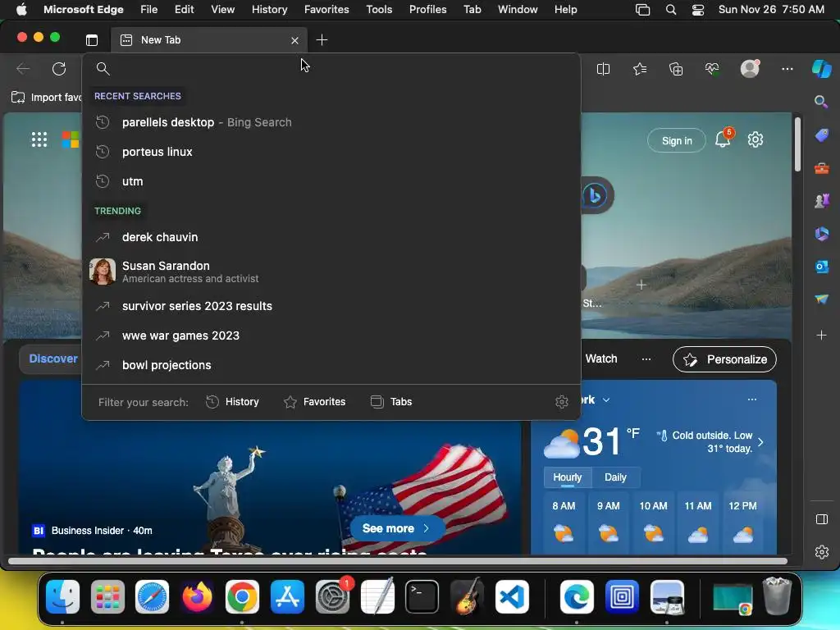Open Copilot icon in top right

coord(821,69)
